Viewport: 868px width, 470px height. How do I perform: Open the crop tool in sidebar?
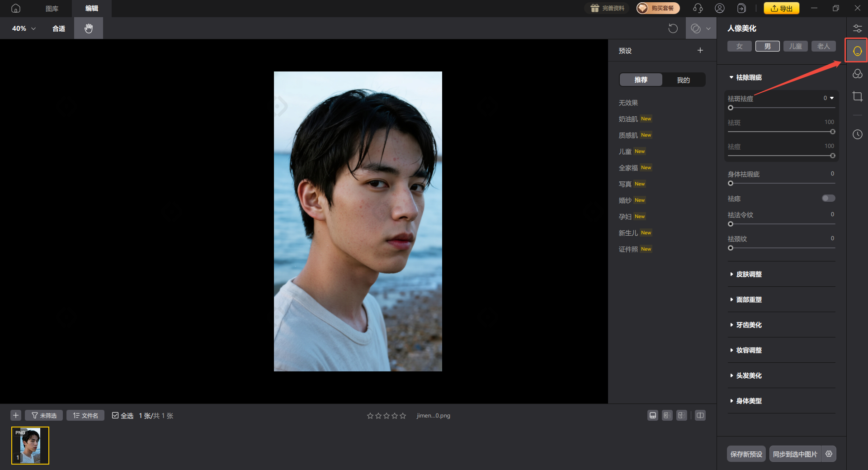(857, 96)
